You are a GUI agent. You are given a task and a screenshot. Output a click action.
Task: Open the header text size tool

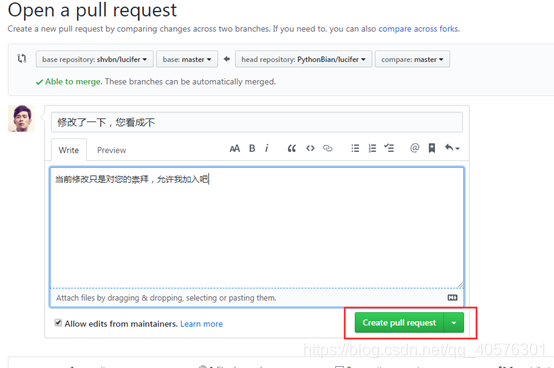point(235,148)
